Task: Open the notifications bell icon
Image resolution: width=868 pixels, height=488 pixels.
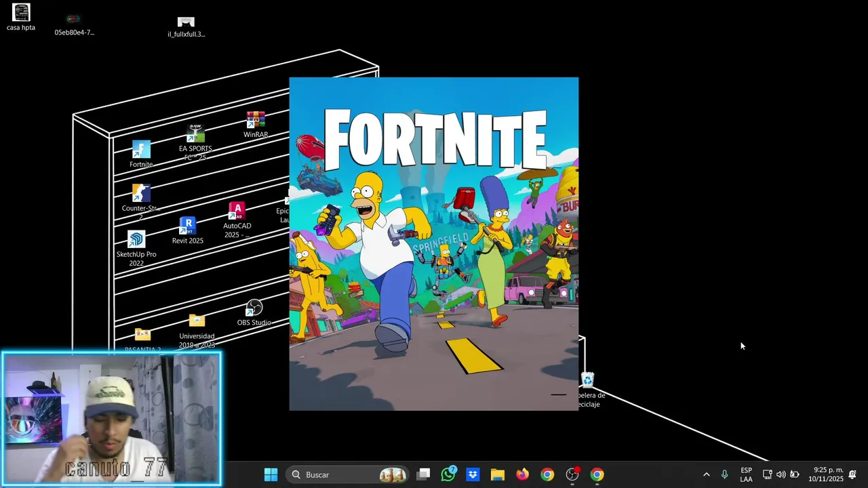Action: tap(852, 474)
